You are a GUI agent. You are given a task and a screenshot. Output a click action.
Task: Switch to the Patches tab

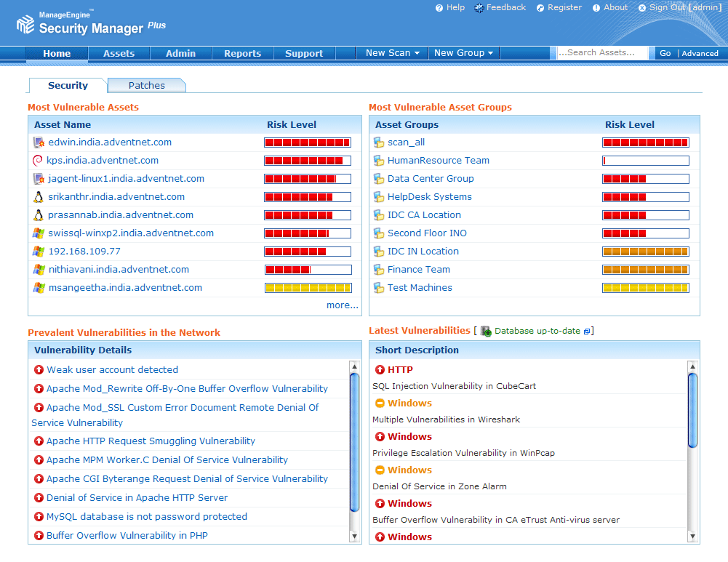coord(147,85)
